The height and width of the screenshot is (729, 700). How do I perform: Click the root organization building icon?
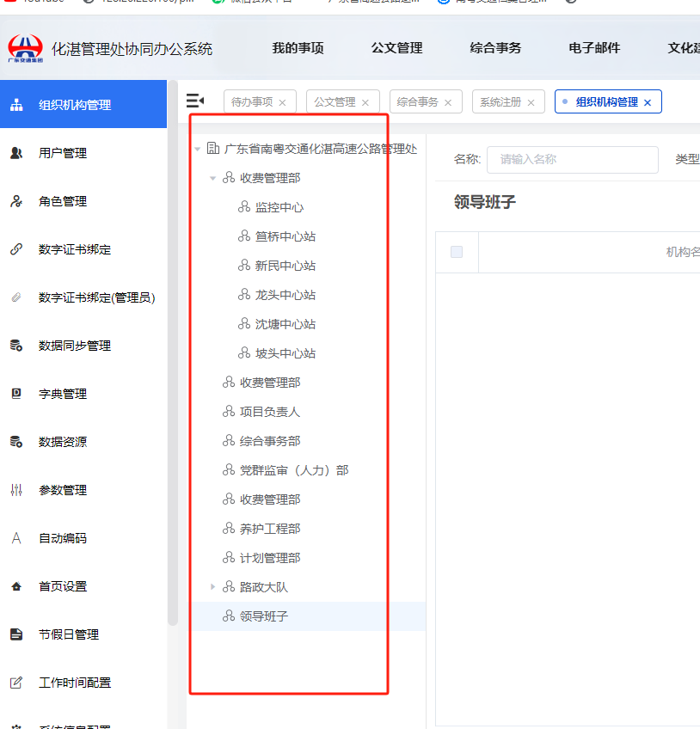(x=213, y=149)
